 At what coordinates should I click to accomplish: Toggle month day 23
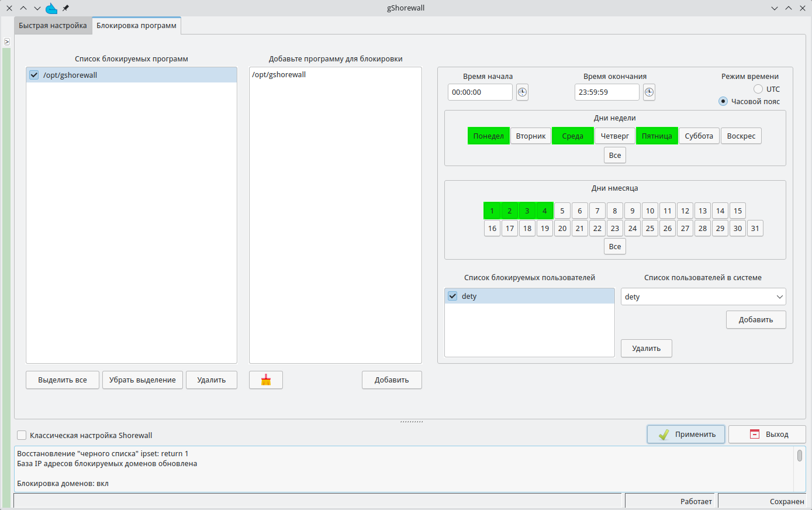(x=615, y=229)
